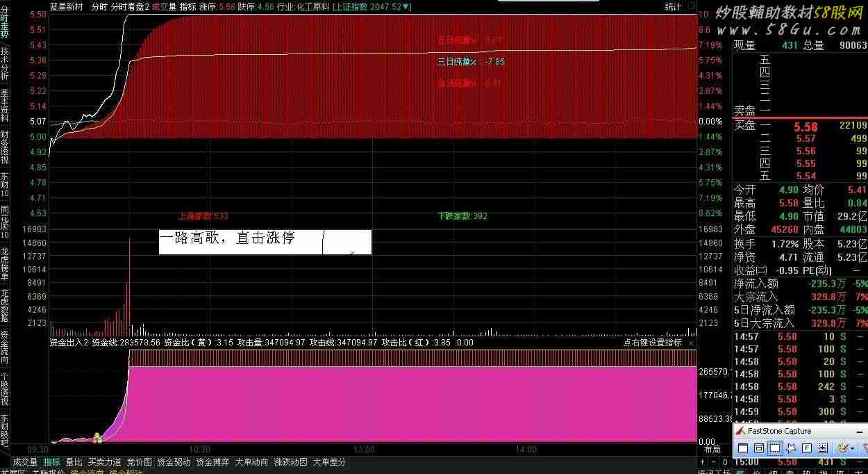The height and width of the screenshot is (474, 868).
Task: Choose FastStone rectangular region capture
Action: [775, 448]
